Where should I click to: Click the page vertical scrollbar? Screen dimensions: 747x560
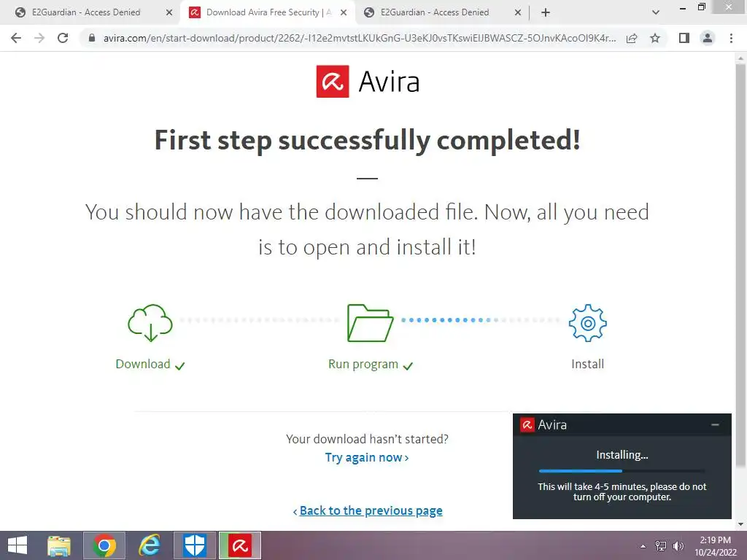740,264
